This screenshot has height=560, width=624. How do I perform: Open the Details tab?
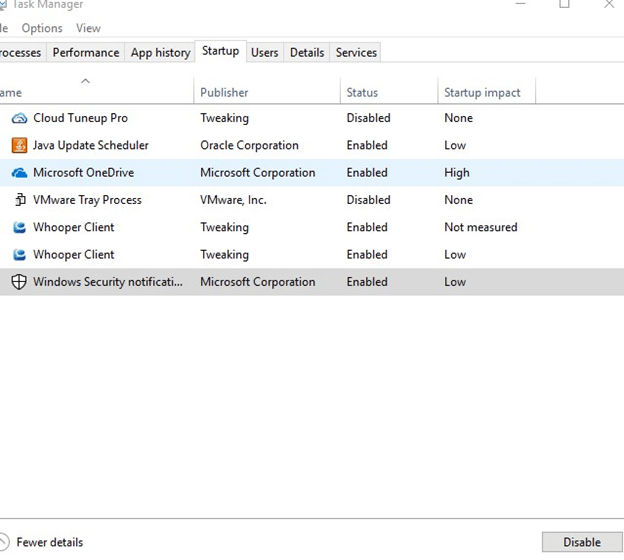tap(307, 53)
